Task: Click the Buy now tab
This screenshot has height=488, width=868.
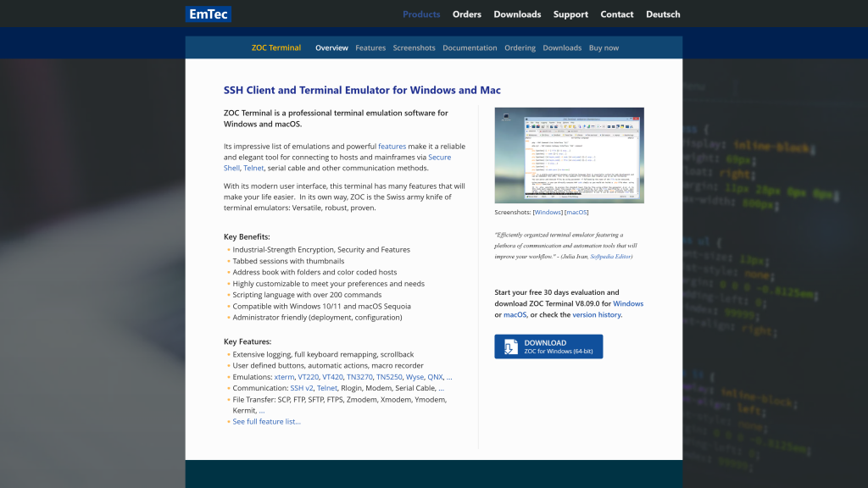Action: 604,47
